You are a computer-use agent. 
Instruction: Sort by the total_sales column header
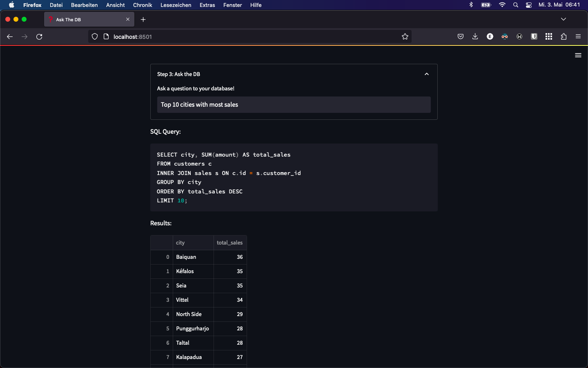coord(230,242)
